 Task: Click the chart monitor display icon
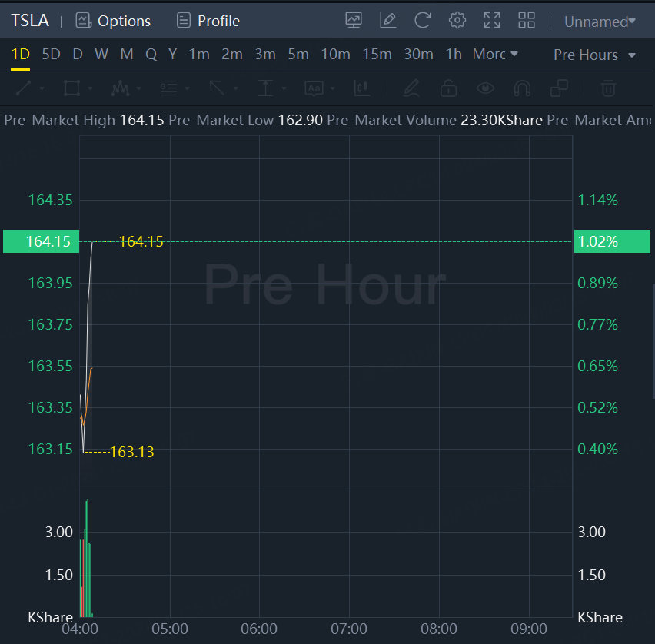354,20
